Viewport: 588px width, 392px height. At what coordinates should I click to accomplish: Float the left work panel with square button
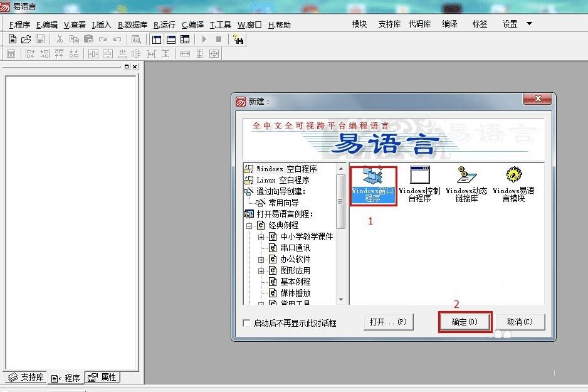(127, 66)
